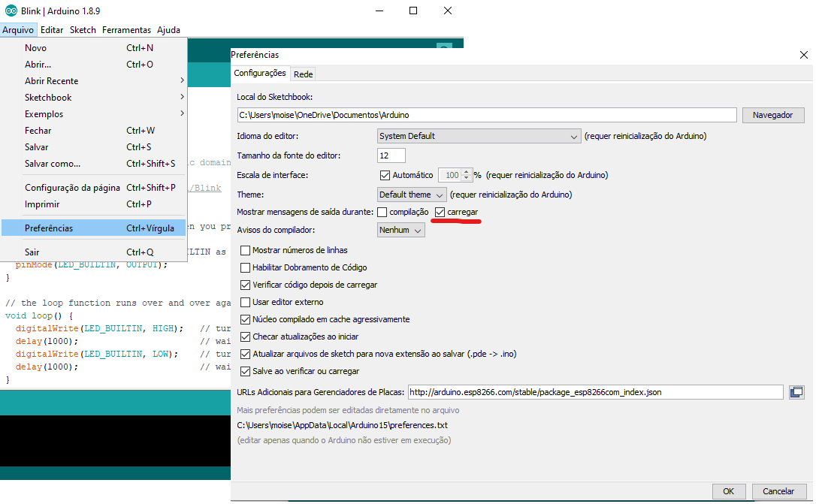The width and height of the screenshot is (816, 504).
Task: Click the interface scale percentage field
Action: [451, 175]
